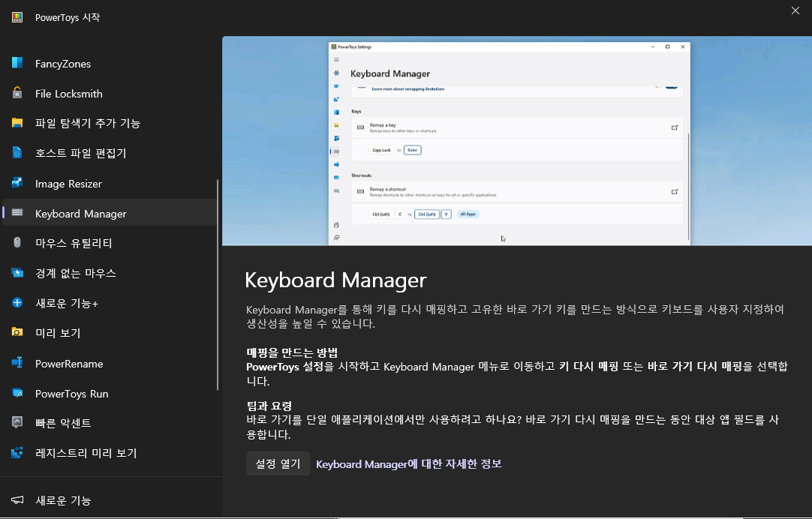The height and width of the screenshot is (519, 812).
Task: Open the FancyZones page
Action: [110, 64]
